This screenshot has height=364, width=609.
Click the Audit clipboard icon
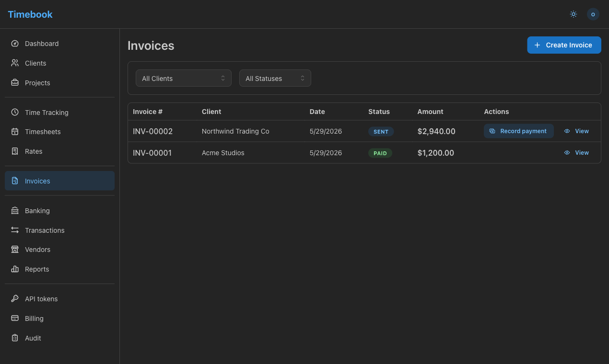point(15,338)
